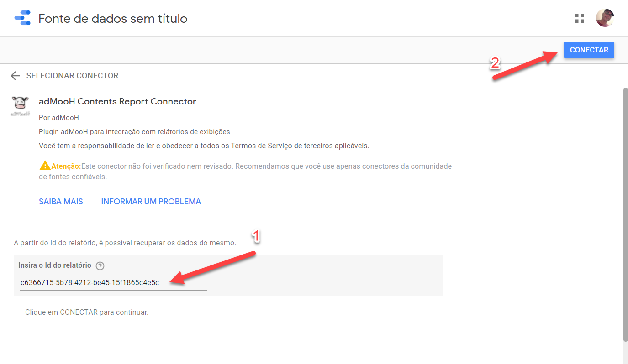Click the Termos de Serviço responsibility sentence
628x364 pixels.
pyautogui.click(x=204, y=146)
